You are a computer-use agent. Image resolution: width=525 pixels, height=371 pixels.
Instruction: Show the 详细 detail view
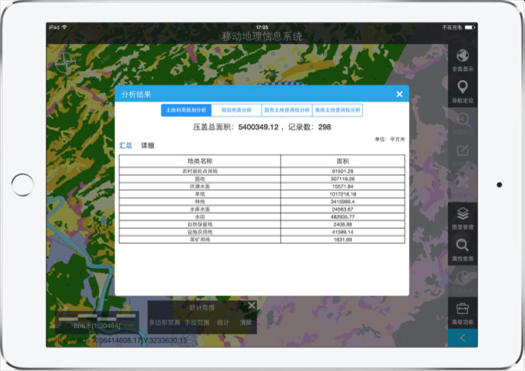[147, 145]
